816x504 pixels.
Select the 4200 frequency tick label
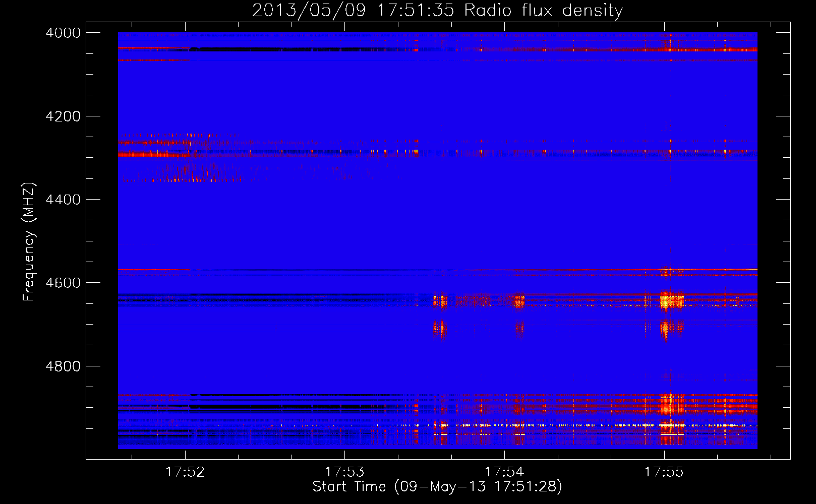63,116
